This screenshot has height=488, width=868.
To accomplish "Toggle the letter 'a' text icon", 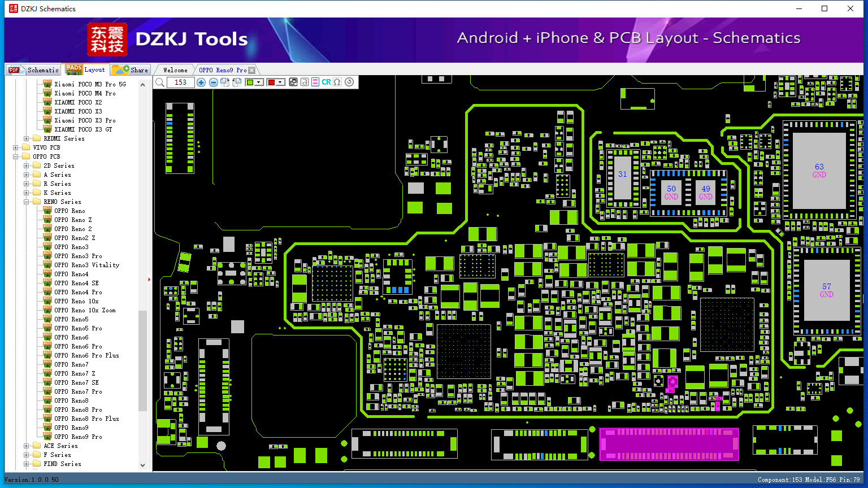I will click(x=305, y=82).
